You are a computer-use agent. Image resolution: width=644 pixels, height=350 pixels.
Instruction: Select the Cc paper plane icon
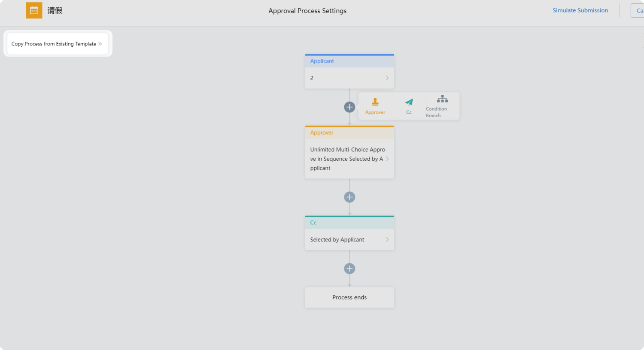[x=409, y=102]
